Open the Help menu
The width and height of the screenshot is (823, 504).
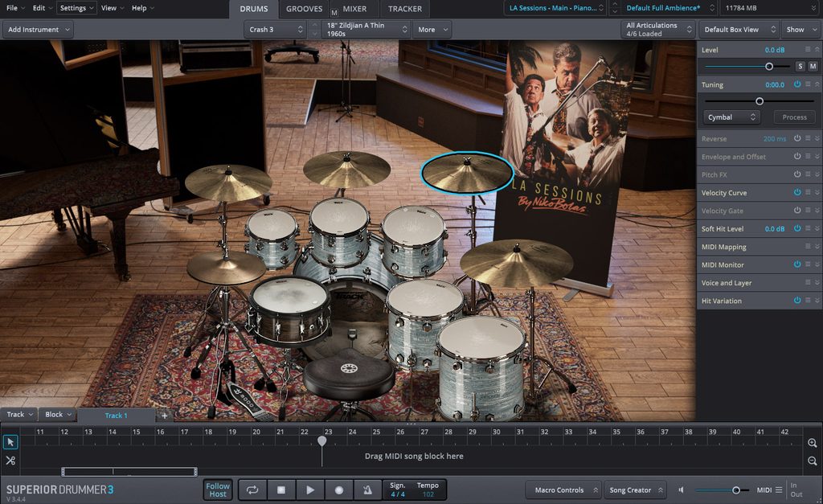pos(142,8)
